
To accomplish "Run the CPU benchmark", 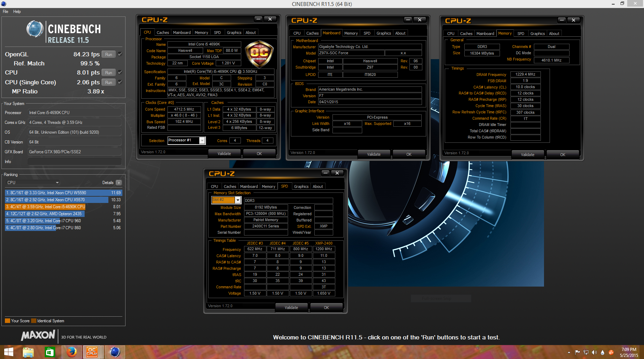I will [109, 72].
